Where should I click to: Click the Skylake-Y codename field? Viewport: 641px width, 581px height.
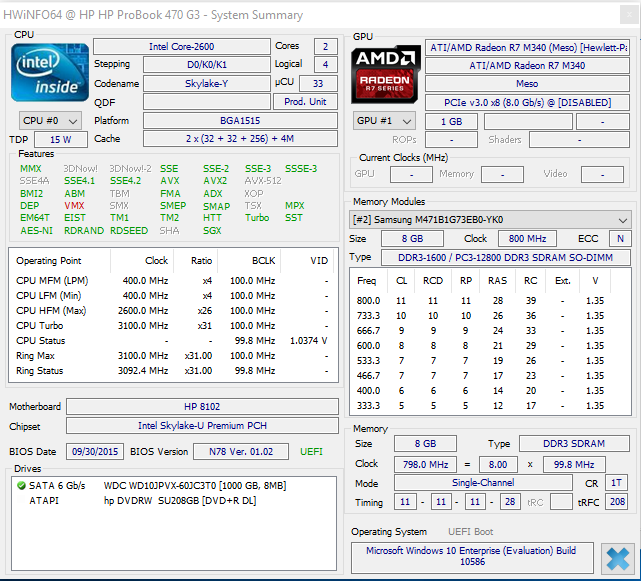click(x=206, y=84)
